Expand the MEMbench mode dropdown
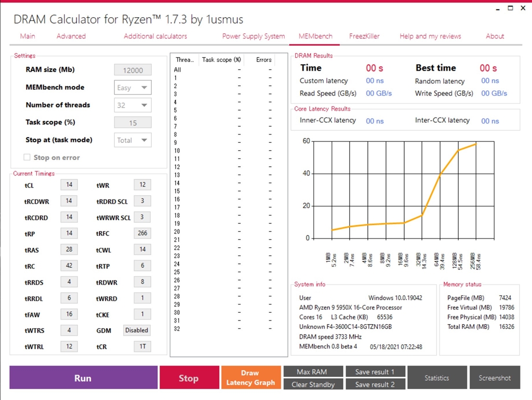532x400 pixels. (x=132, y=87)
